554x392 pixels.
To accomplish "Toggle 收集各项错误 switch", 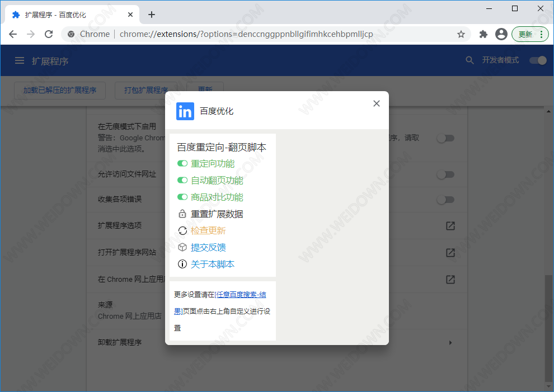I will pos(445,200).
